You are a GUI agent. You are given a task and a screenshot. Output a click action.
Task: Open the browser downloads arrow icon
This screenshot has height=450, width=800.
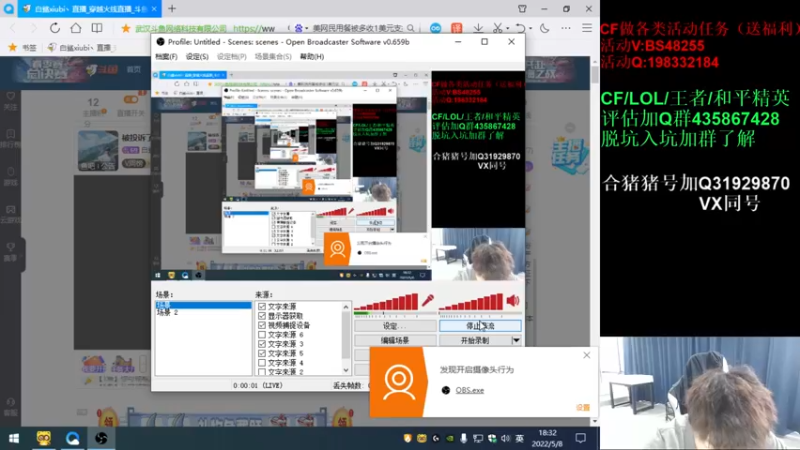pos(478,28)
